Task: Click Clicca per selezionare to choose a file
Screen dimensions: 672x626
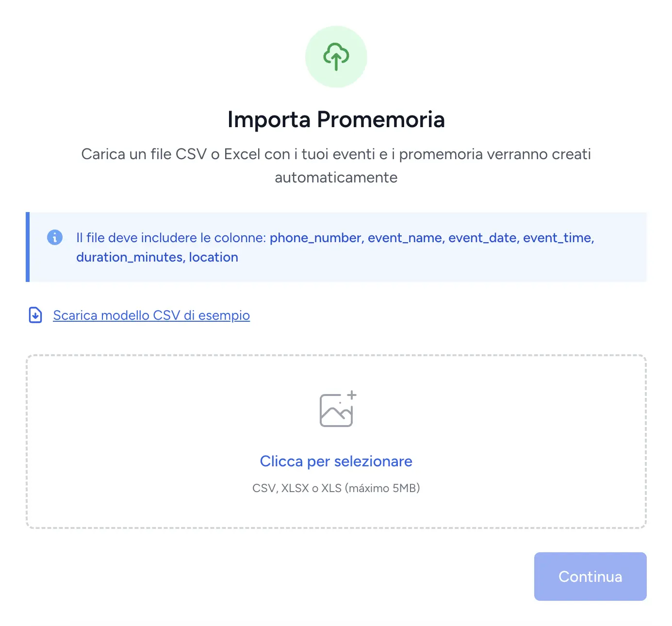Action: coord(336,461)
